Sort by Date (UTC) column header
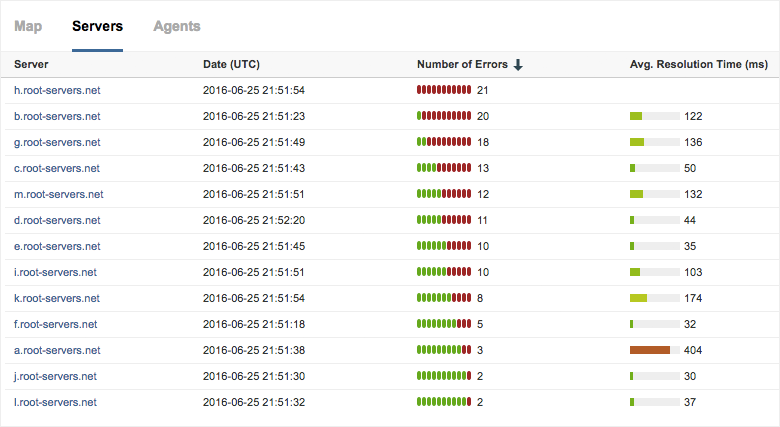Viewport: 780px width, 427px height. pyautogui.click(x=231, y=65)
